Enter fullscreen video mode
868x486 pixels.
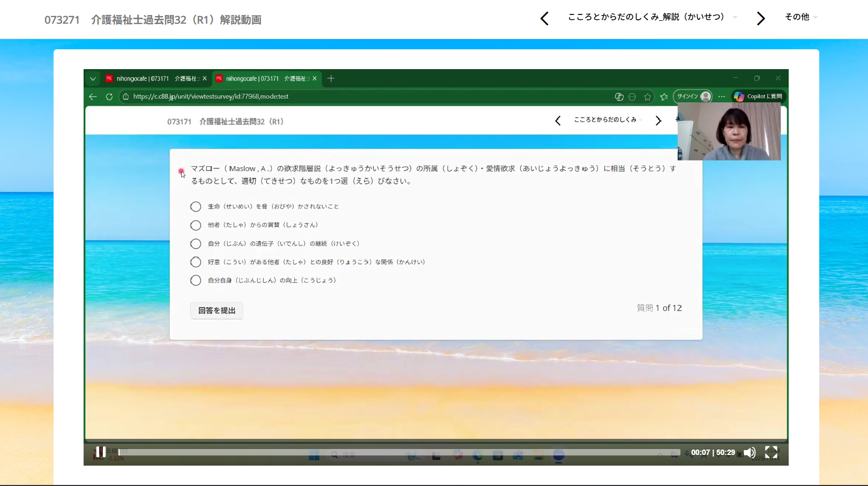(x=771, y=452)
